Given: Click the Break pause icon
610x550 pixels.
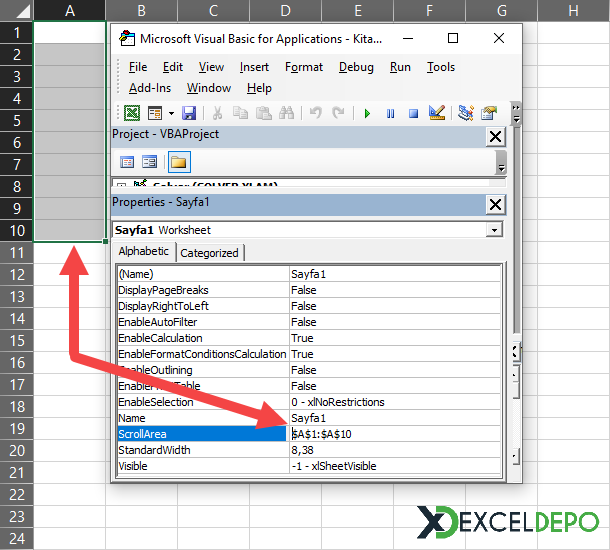Looking at the screenshot, I should pyautogui.click(x=390, y=114).
